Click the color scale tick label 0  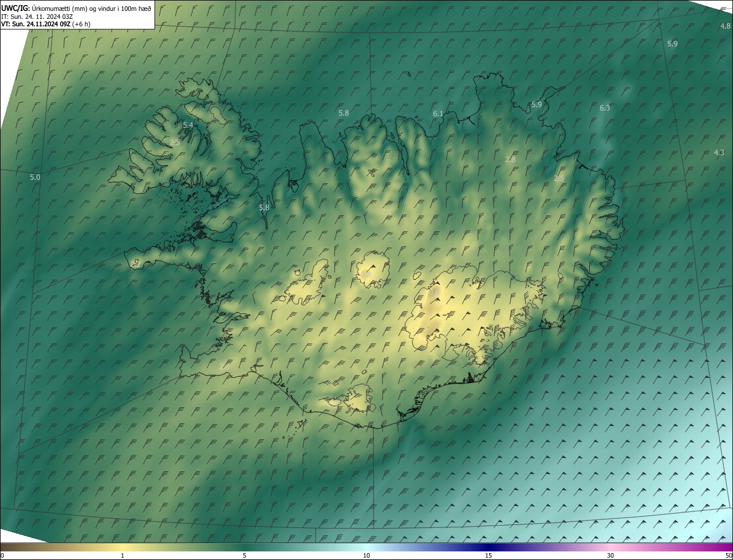(x=2, y=555)
